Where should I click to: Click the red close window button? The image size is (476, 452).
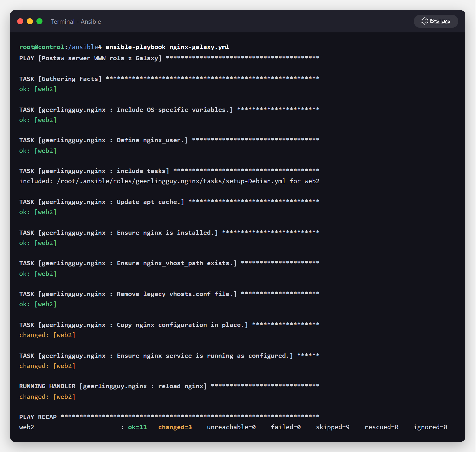20,21
